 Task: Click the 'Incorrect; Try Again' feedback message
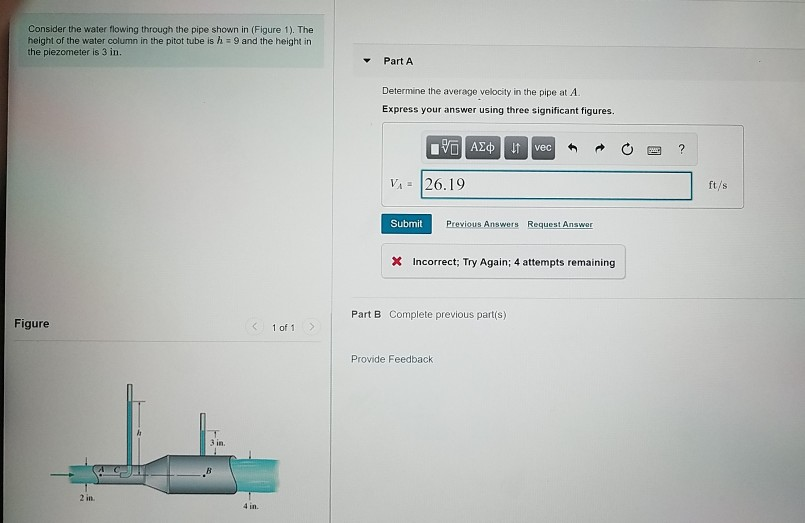(503, 262)
